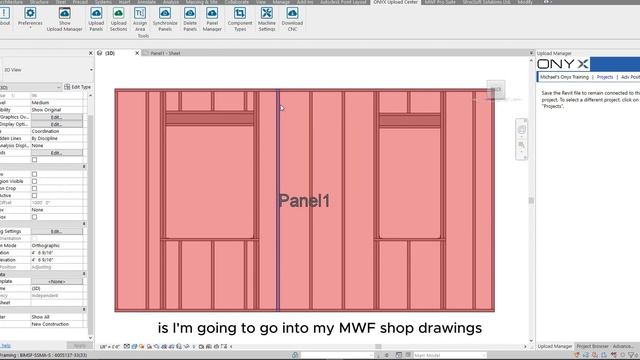This screenshot has width=640, height=360.
Task: Click Edit for Rendering Settings
Action: [x=56, y=231]
